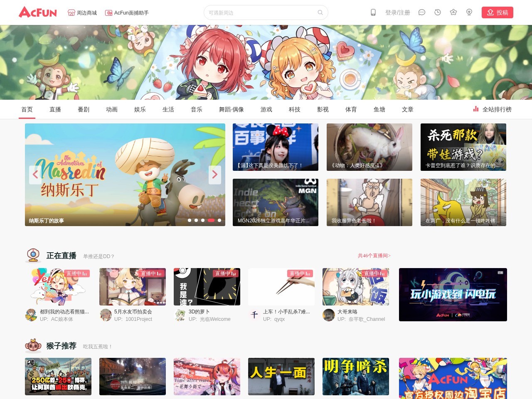
Task: Open the AcFun面捕助手 text link
Action: (x=131, y=13)
